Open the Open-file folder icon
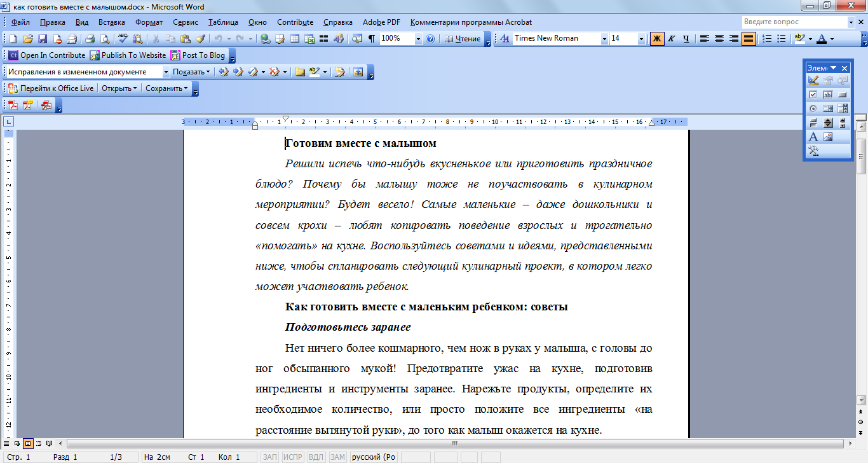868x463 pixels. [x=27, y=39]
